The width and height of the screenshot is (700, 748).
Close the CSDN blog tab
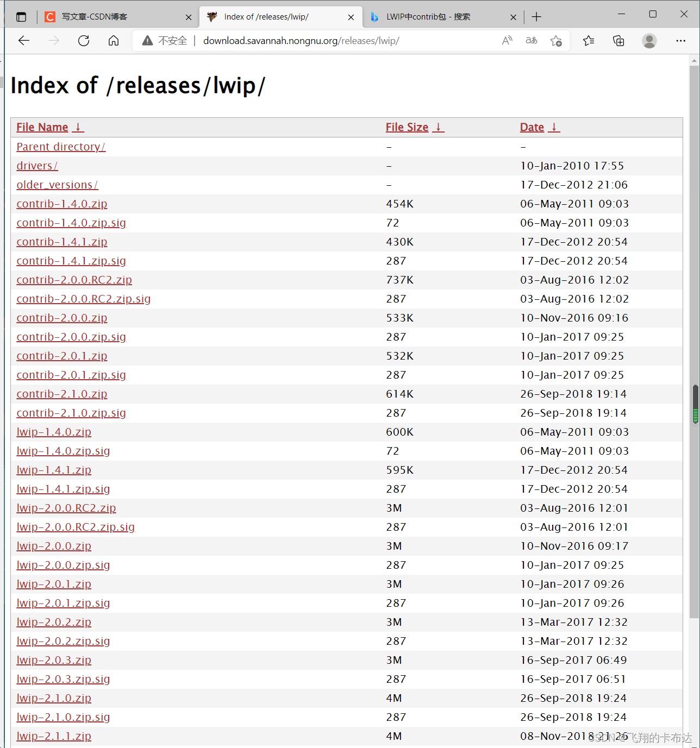pos(189,17)
